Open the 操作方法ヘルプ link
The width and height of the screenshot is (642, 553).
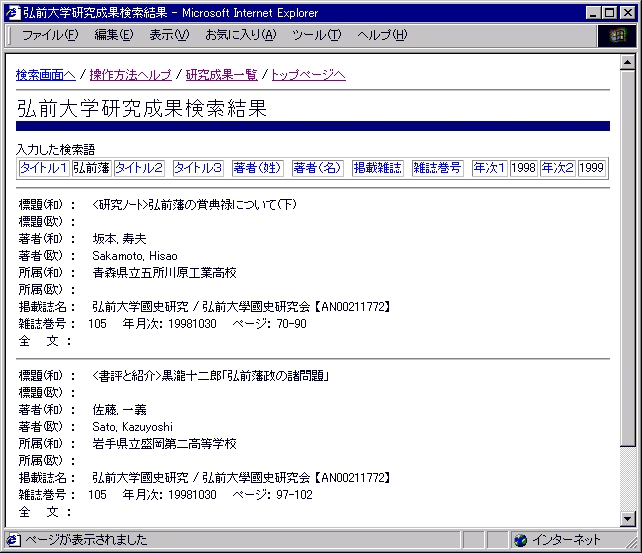(x=131, y=75)
